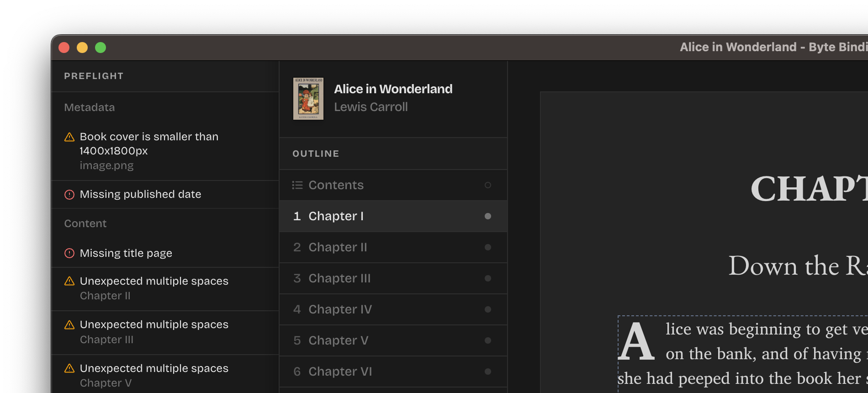Click the status dot on Chapter II row
Image resolution: width=868 pixels, height=393 pixels.
click(x=488, y=247)
